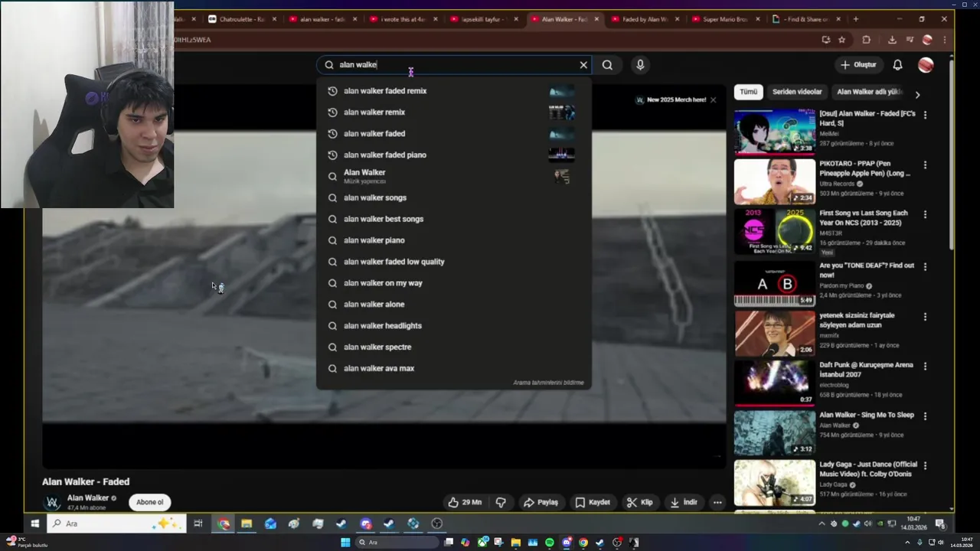Open the Daft Punk İstanbul 2007 thumbnail

[x=775, y=383]
